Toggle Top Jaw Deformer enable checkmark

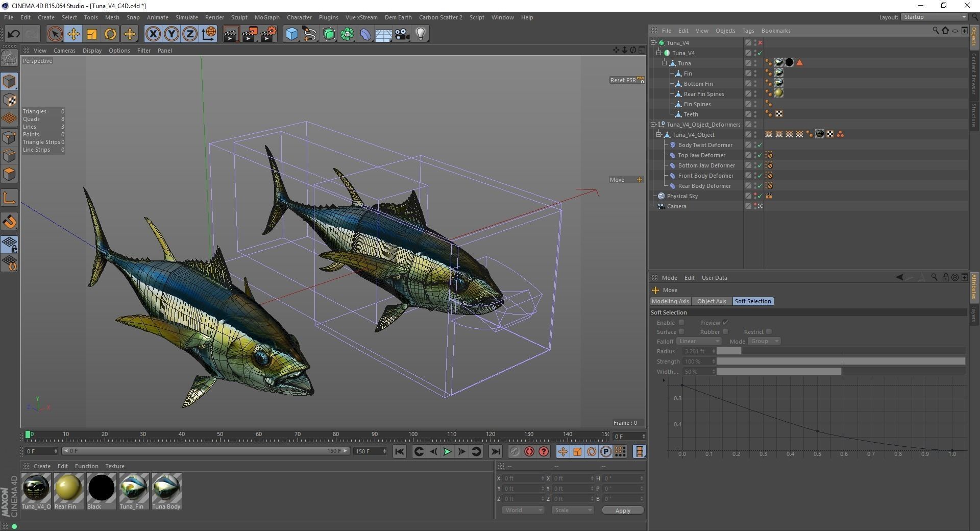[x=760, y=155]
